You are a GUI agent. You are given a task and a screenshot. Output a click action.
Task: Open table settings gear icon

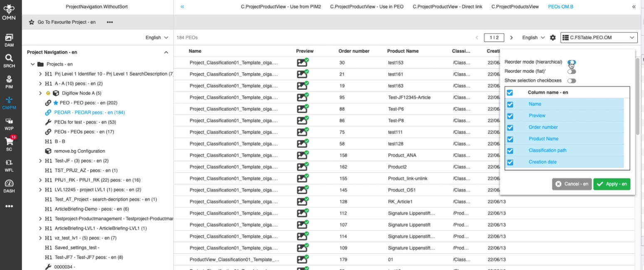click(x=552, y=37)
